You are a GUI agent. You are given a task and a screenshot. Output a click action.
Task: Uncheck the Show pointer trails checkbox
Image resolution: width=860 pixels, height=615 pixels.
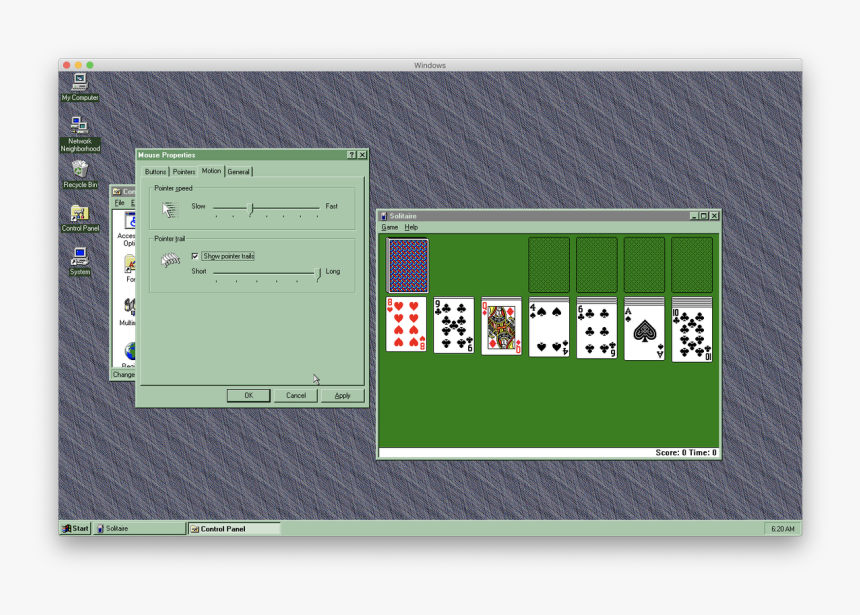[x=195, y=256]
